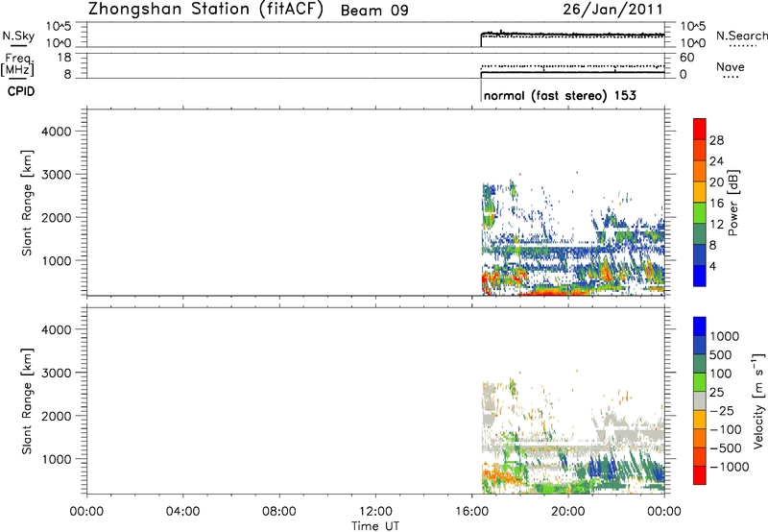Click the 'Beam 09' label

tap(374, 11)
